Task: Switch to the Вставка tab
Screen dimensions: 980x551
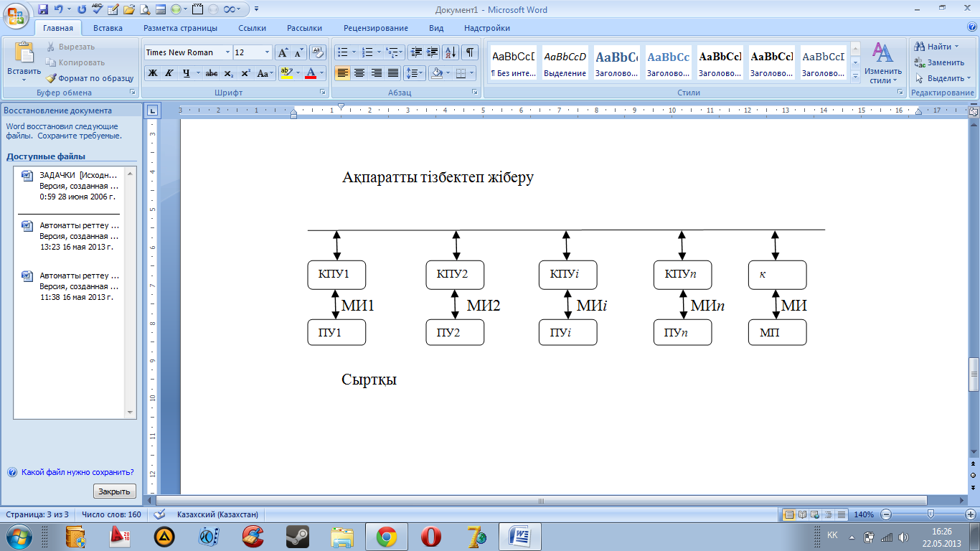Action: (x=108, y=28)
